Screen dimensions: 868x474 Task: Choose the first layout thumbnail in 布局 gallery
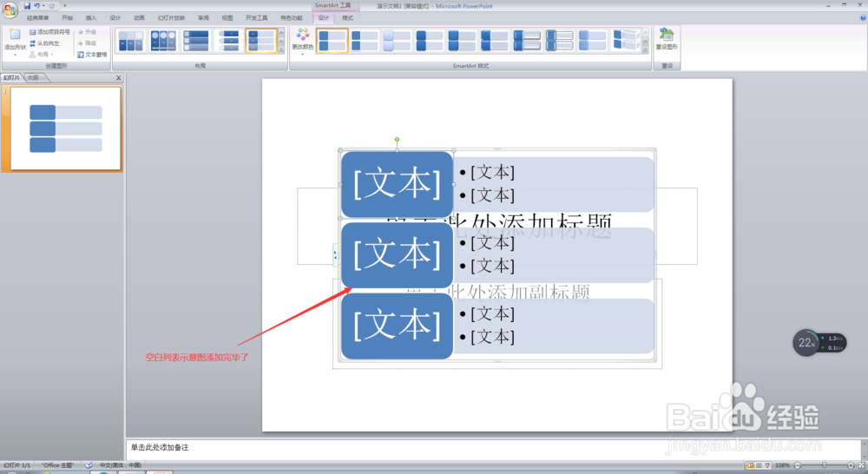coord(131,41)
